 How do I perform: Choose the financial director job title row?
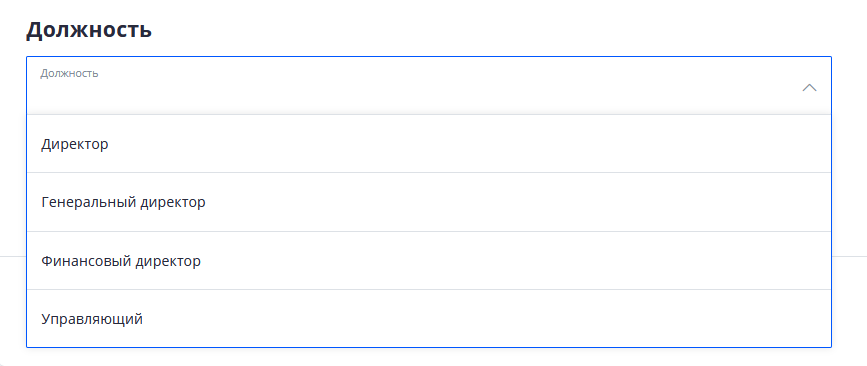tap(429, 260)
